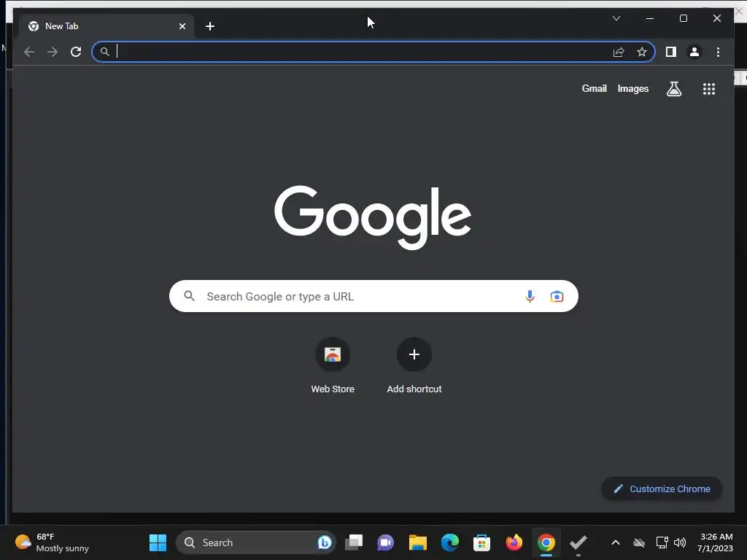Click the Chrome taskbar icon

(546, 542)
